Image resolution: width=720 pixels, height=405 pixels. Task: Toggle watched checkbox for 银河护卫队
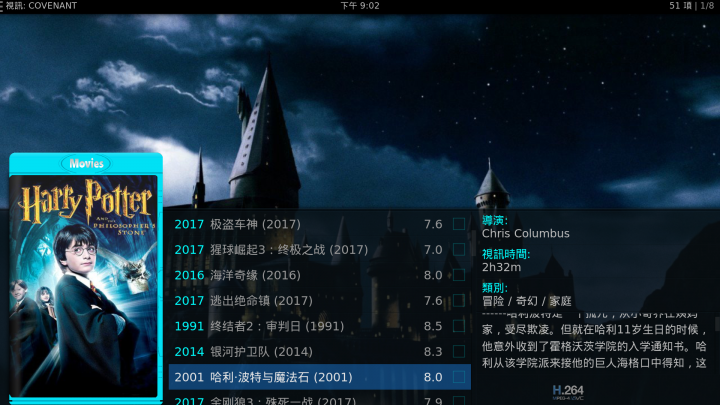[x=459, y=351]
